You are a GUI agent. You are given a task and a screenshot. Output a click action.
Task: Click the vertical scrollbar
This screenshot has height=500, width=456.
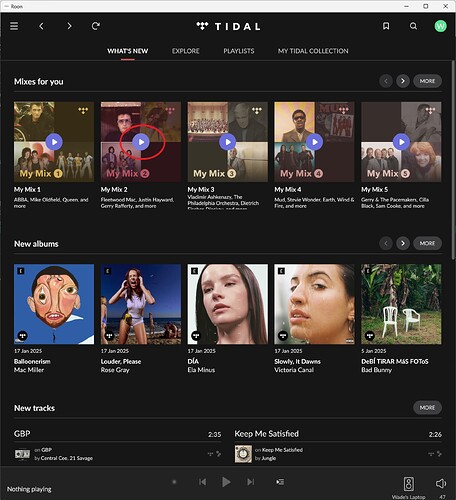453,160
